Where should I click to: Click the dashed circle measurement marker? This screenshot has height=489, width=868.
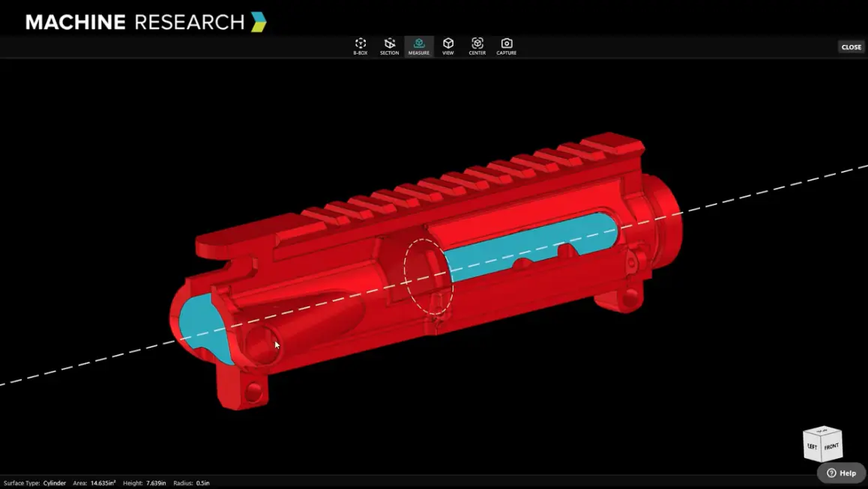pos(429,277)
